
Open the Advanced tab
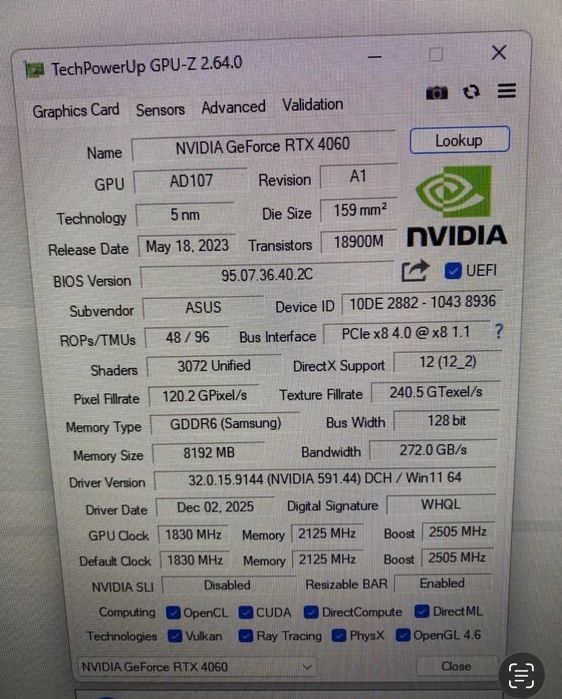point(234,107)
